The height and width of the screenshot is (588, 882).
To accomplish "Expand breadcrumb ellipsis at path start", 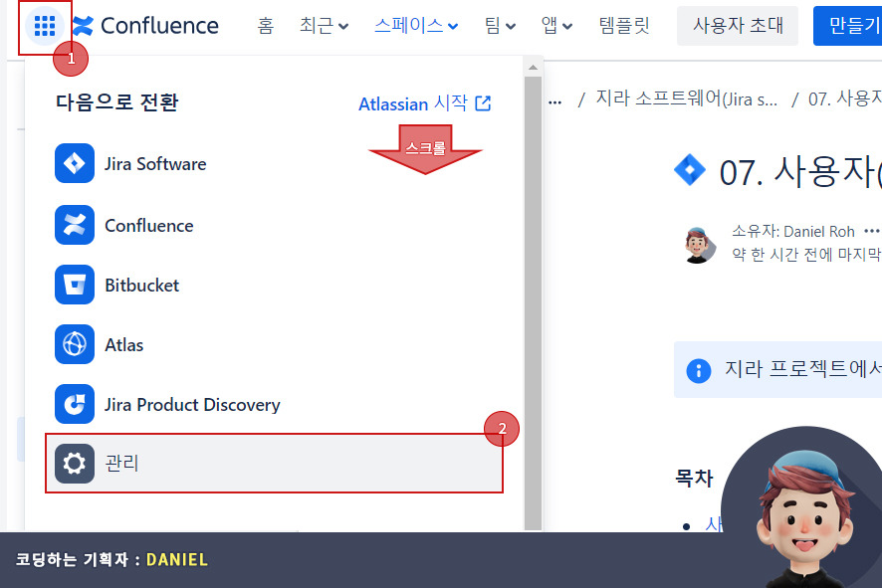I will (555, 101).
